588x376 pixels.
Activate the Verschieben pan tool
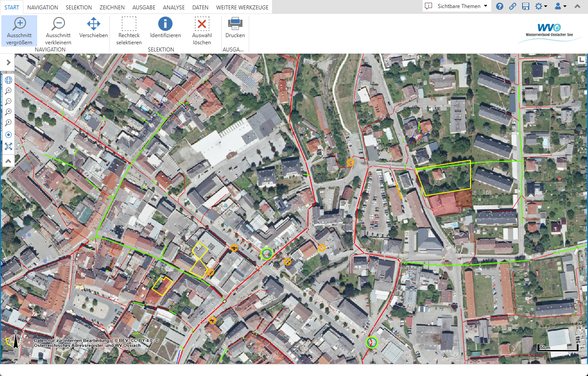(93, 28)
